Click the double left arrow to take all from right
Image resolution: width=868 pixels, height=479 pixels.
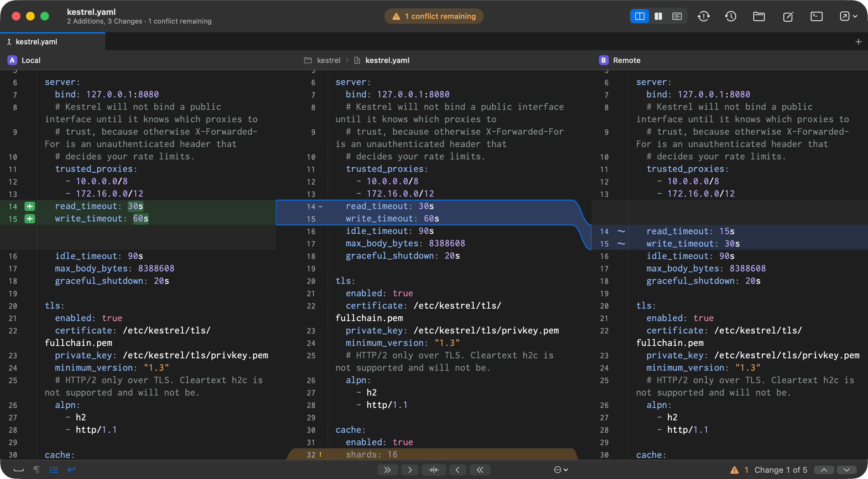(480, 470)
